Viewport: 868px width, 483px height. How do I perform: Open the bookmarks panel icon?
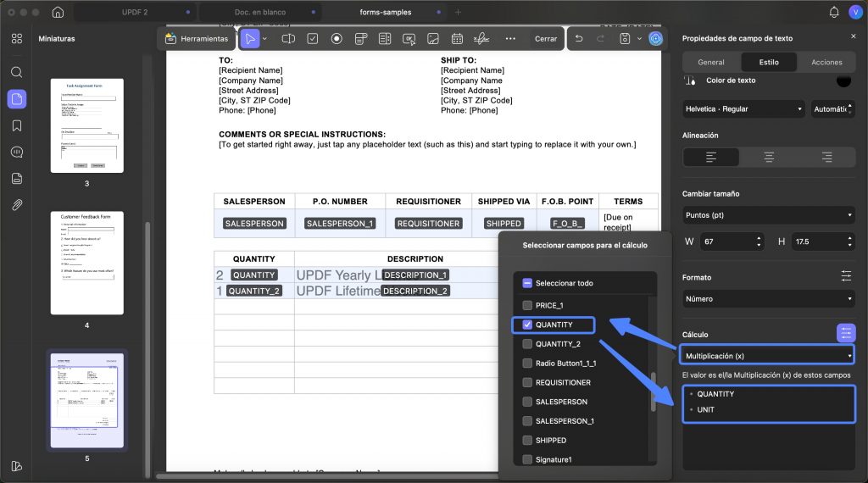point(17,125)
